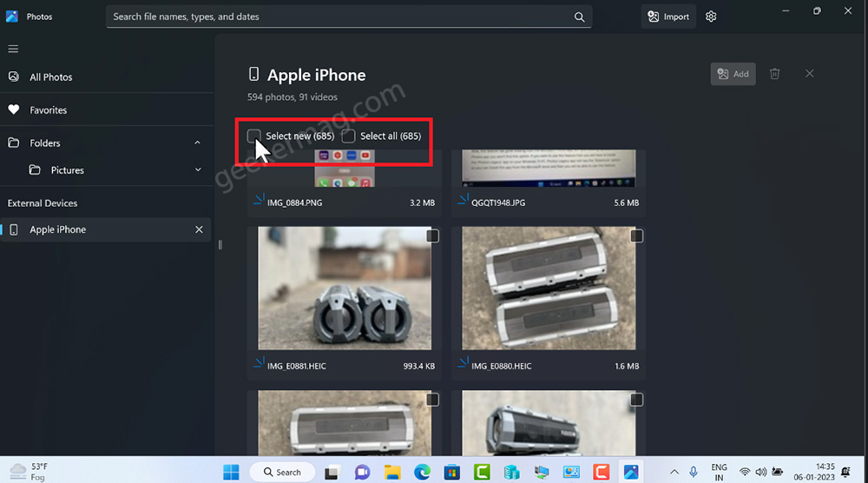Show hidden system tray icons

(674, 472)
